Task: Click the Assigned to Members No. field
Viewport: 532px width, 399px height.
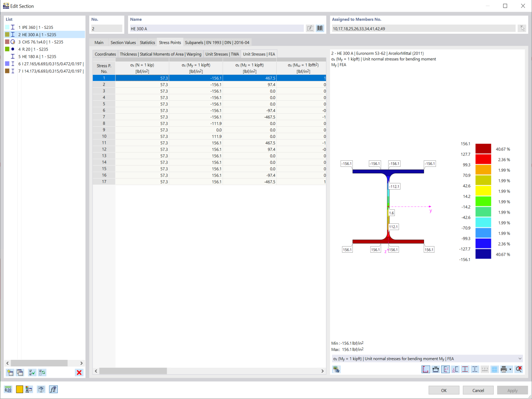Action: pos(423,28)
